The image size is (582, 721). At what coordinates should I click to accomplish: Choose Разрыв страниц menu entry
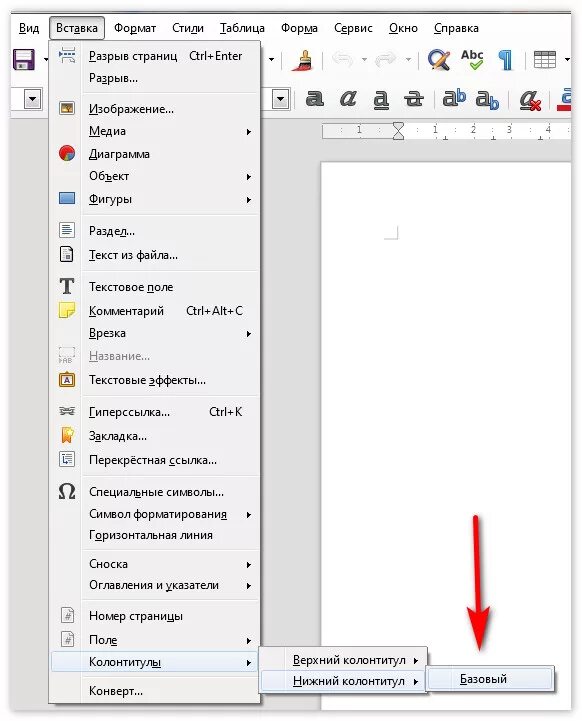coord(155,56)
